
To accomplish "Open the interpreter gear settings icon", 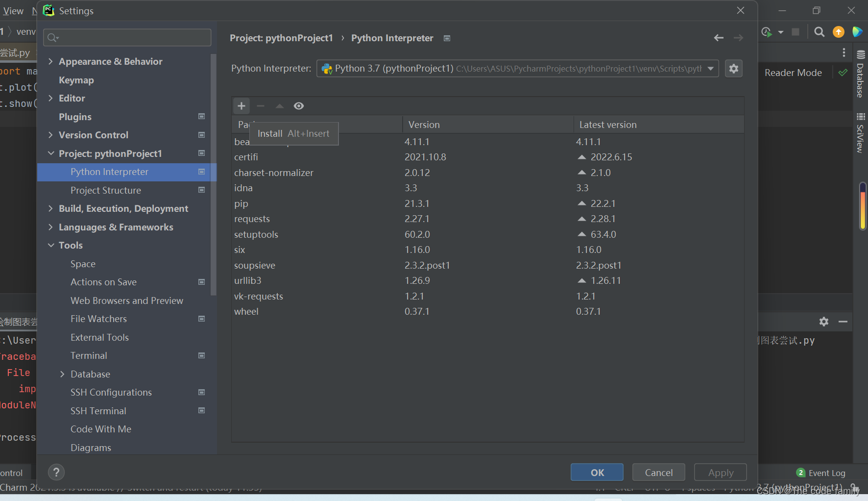I will tap(733, 69).
